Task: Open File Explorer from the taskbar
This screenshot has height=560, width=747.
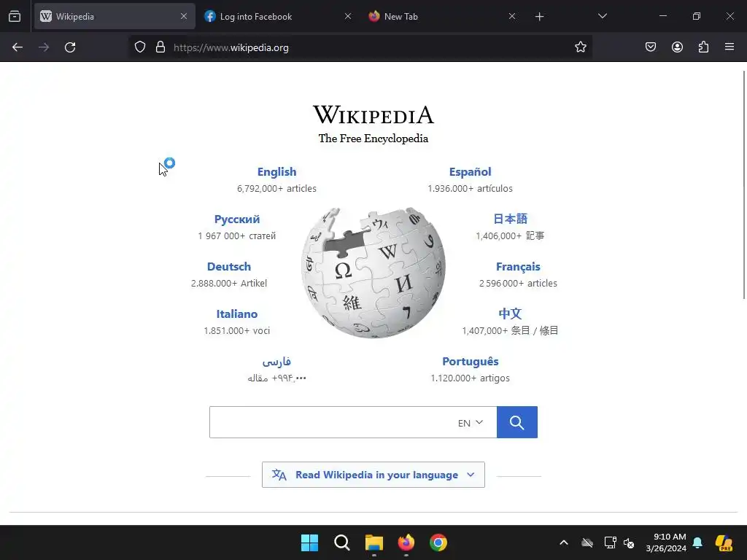Action: [374, 542]
